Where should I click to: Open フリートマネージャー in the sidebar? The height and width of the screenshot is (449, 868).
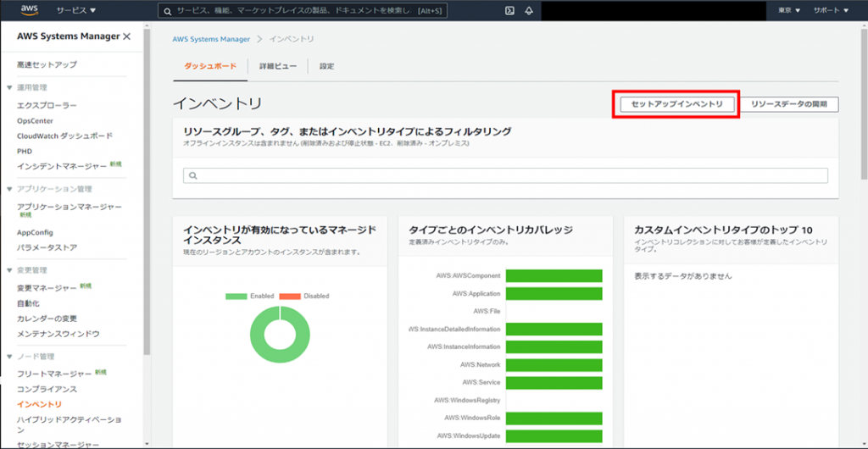[54, 374]
